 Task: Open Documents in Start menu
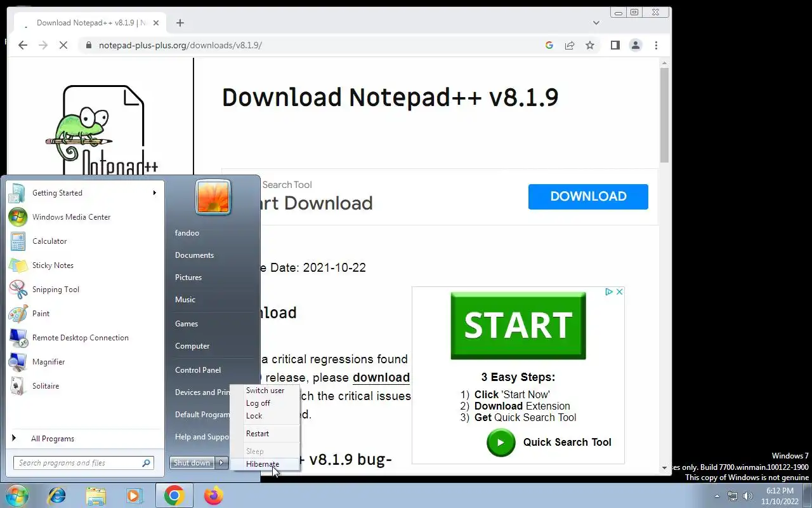coord(194,255)
